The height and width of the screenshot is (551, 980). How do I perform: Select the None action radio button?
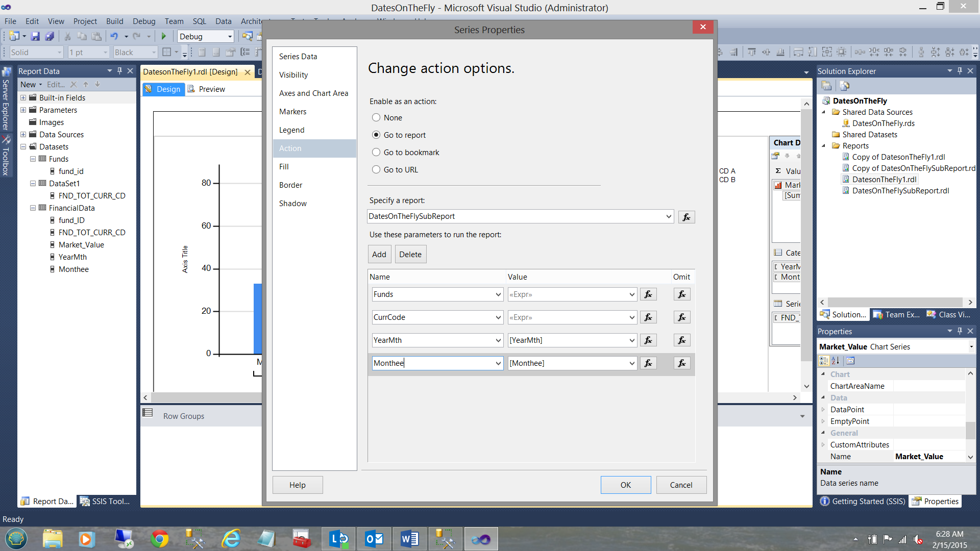click(x=376, y=117)
